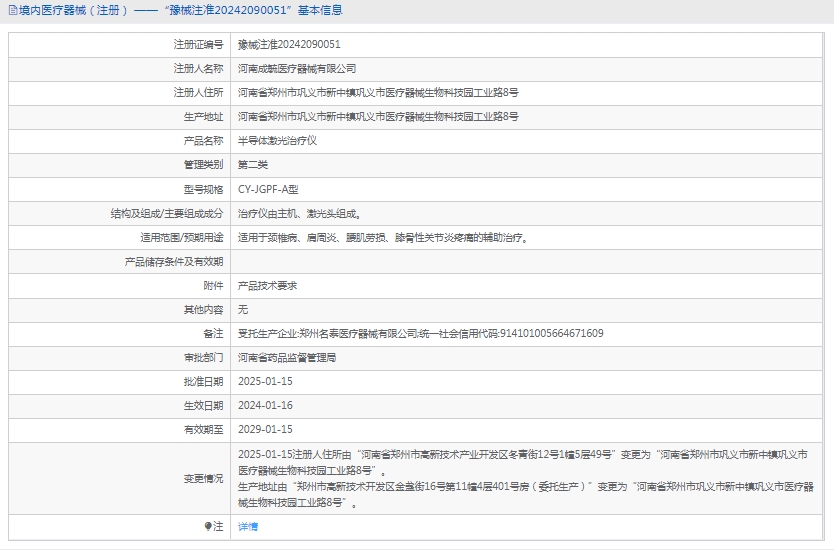Select product name 半导体激光治疗仪
Viewport: 834px width, 550px height.
(x=277, y=141)
